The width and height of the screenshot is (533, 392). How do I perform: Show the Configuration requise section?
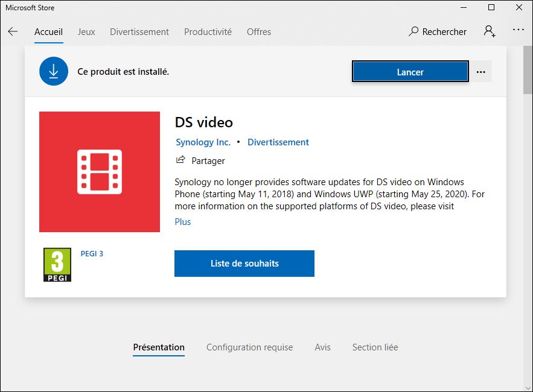249,347
